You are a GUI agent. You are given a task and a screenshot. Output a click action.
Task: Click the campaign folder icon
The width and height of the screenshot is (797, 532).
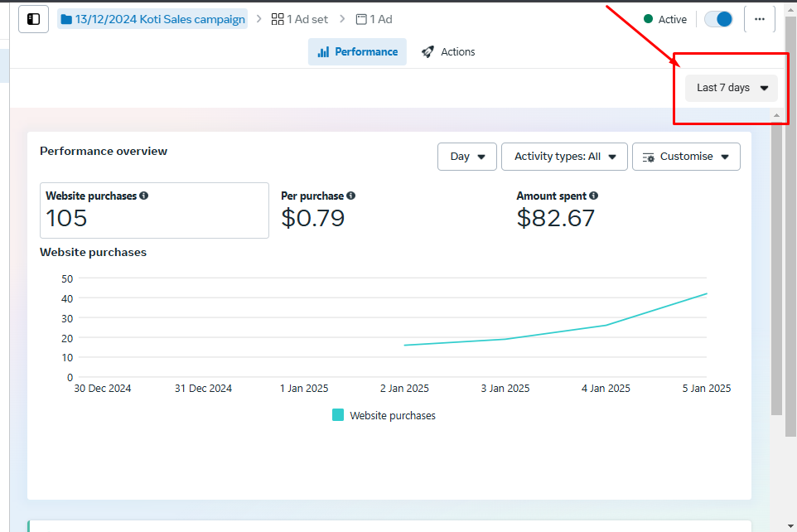click(x=66, y=19)
